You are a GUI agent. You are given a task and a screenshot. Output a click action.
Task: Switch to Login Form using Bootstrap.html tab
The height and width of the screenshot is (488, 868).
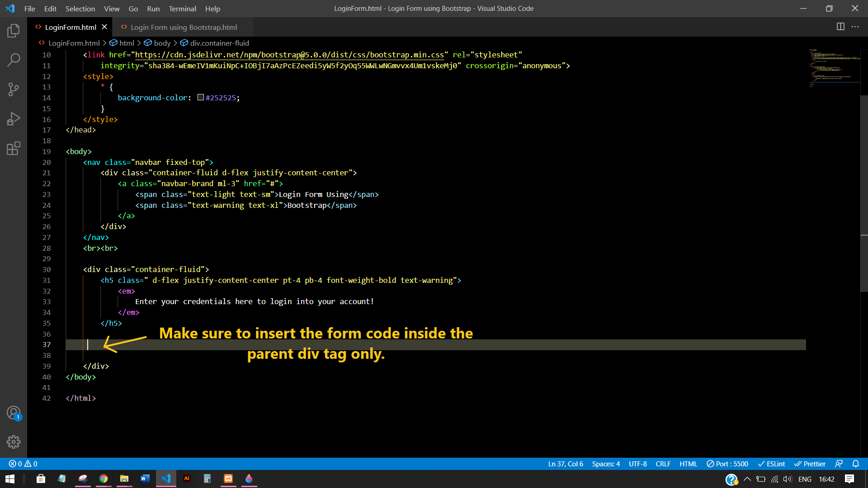[184, 27]
